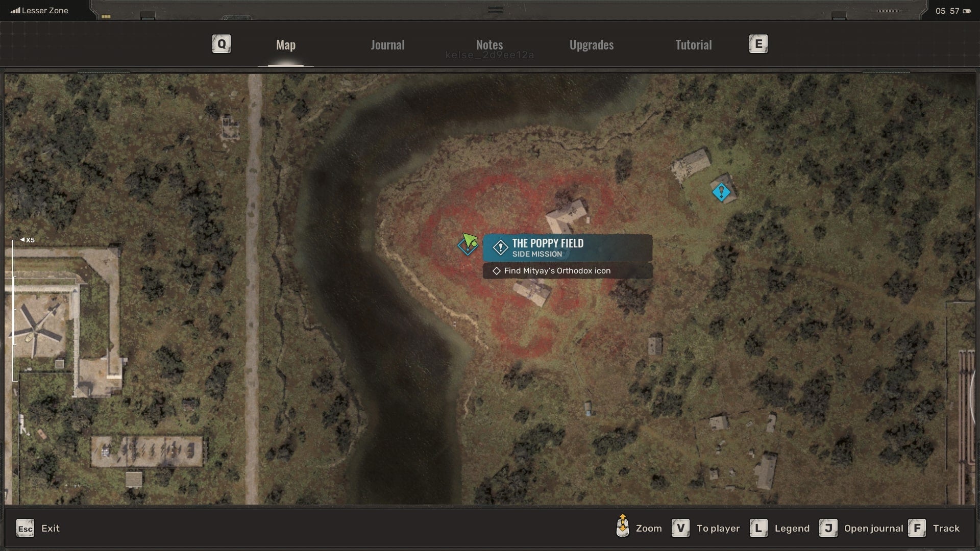Image resolution: width=980 pixels, height=551 pixels.
Task: Open the Map tab
Action: pyautogui.click(x=285, y=44)
